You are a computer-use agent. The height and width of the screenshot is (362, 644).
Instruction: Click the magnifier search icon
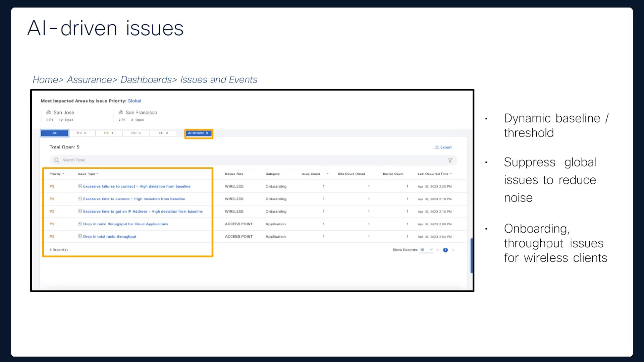57,160
